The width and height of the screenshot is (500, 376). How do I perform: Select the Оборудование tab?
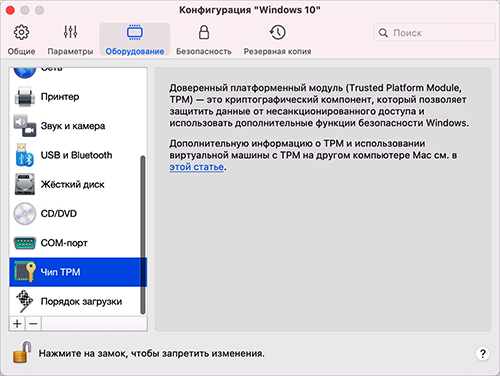(x=135, y=39)
